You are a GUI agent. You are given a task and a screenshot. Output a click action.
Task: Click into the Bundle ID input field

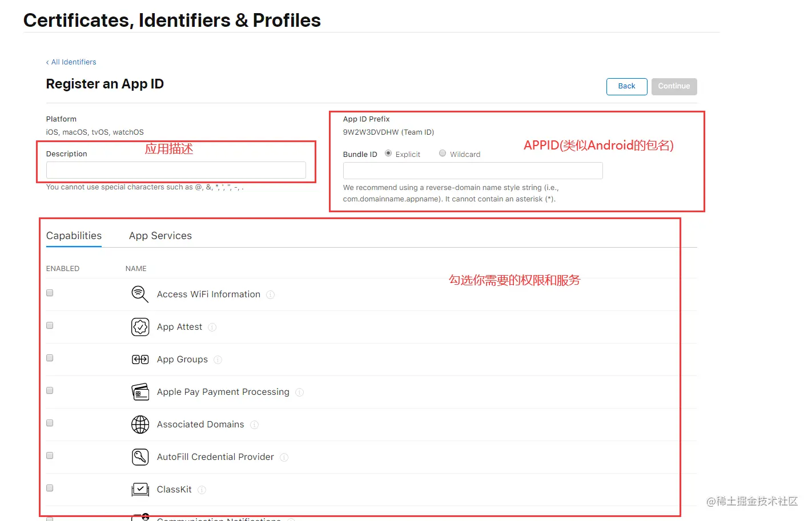tap(473, 171)
